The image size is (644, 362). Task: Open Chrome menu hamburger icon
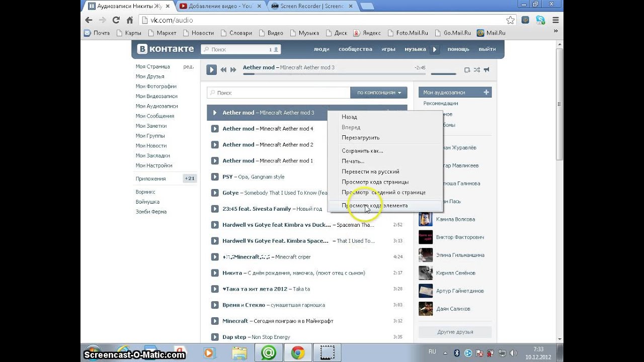[555, 20]
